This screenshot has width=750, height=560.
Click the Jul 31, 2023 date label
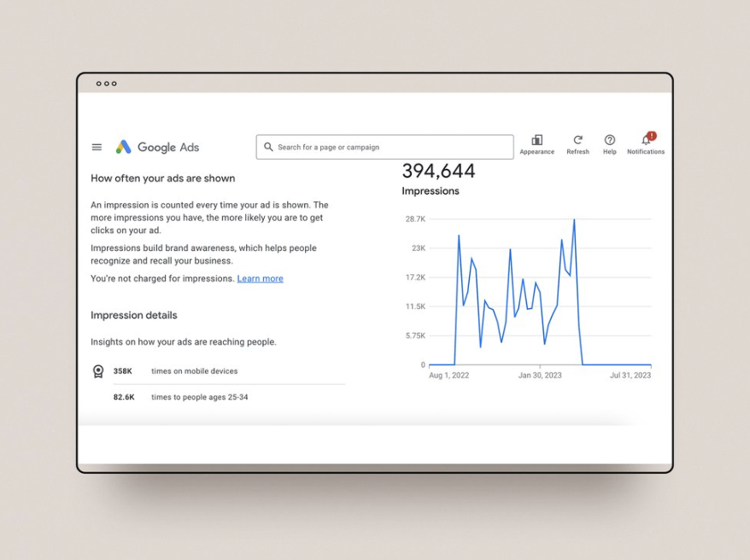pyautogui.click(x=630, y=376)
